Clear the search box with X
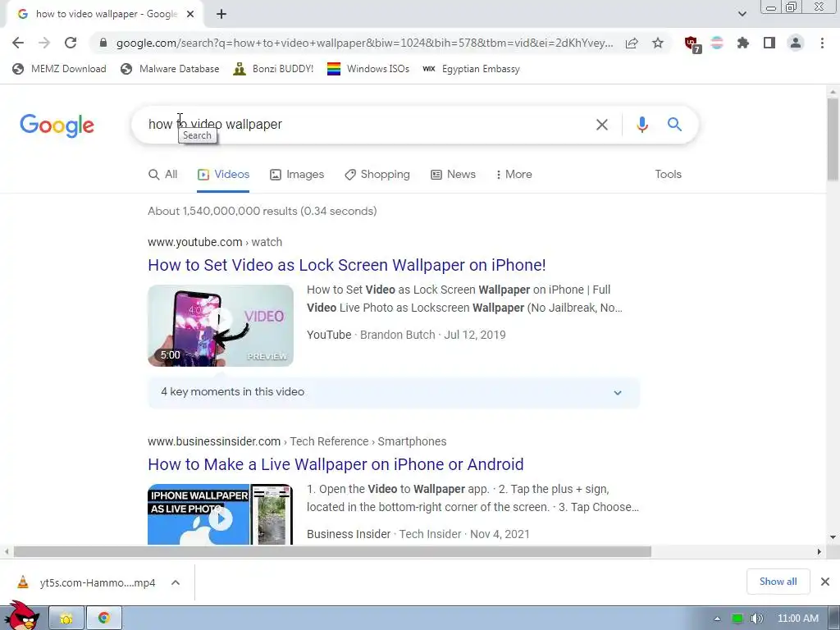Image resolution: width=840 pixels, height=630 pixels. 602,125
